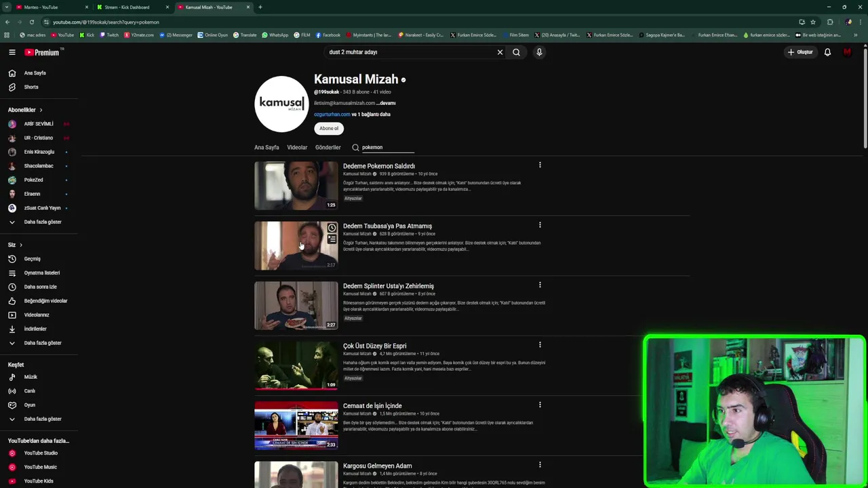
Task: Open the notifications bell
Action: pyautogui.click(x=827, y=52)
